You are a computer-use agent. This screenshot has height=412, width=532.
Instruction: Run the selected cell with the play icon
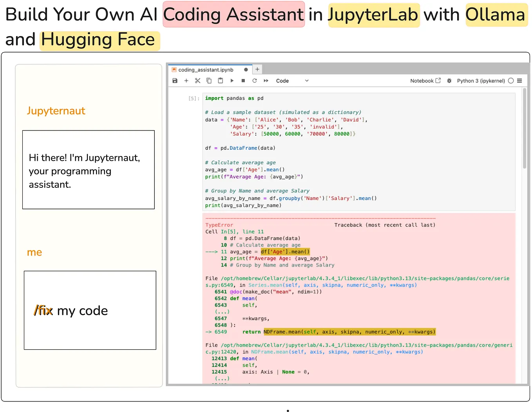point(232,80)
